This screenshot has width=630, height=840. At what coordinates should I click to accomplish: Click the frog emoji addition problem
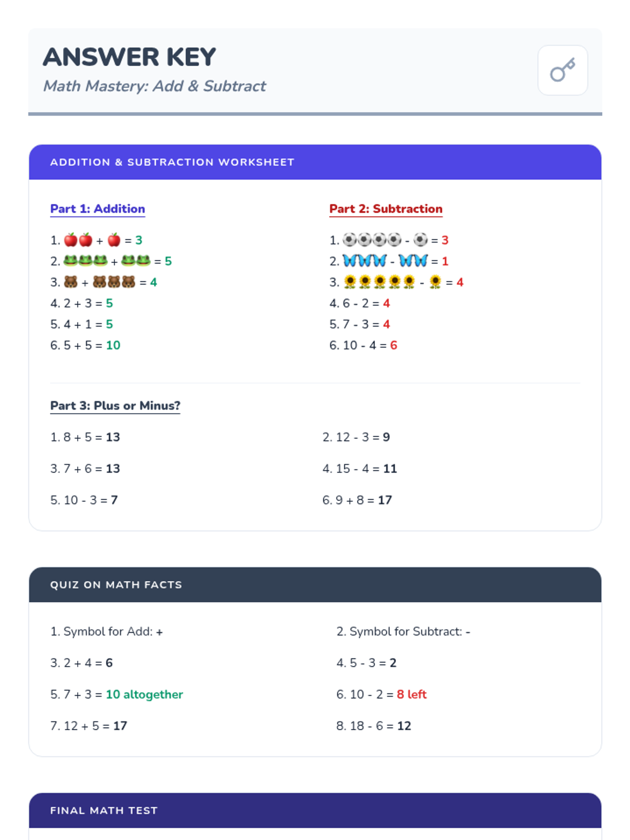(x=111, y=261)
